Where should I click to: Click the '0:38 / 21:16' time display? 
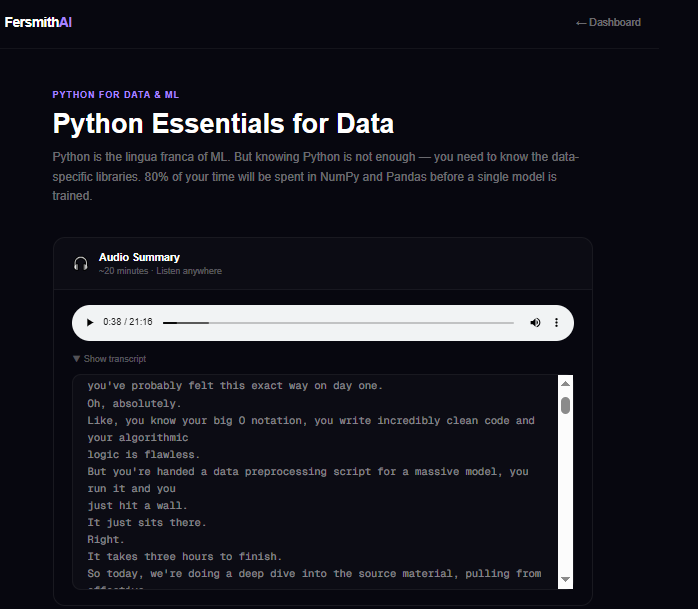click(128, 322)
